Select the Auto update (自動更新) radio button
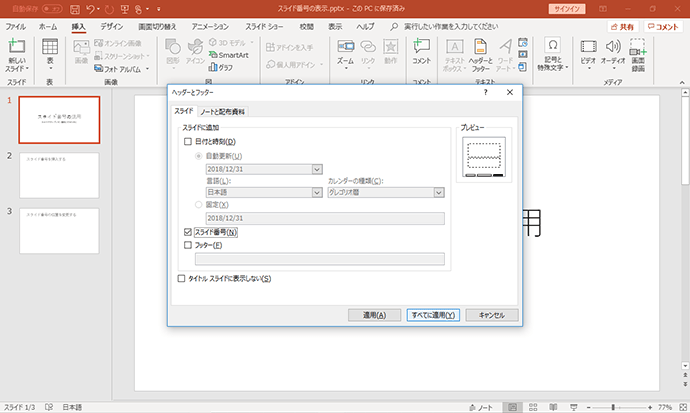 tap(198, 156)
